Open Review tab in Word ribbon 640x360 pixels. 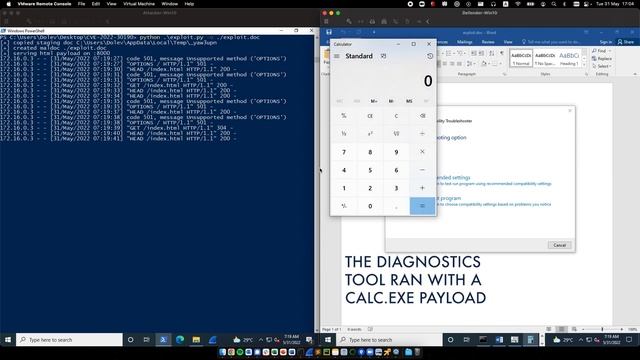click(x=488, y=42)
